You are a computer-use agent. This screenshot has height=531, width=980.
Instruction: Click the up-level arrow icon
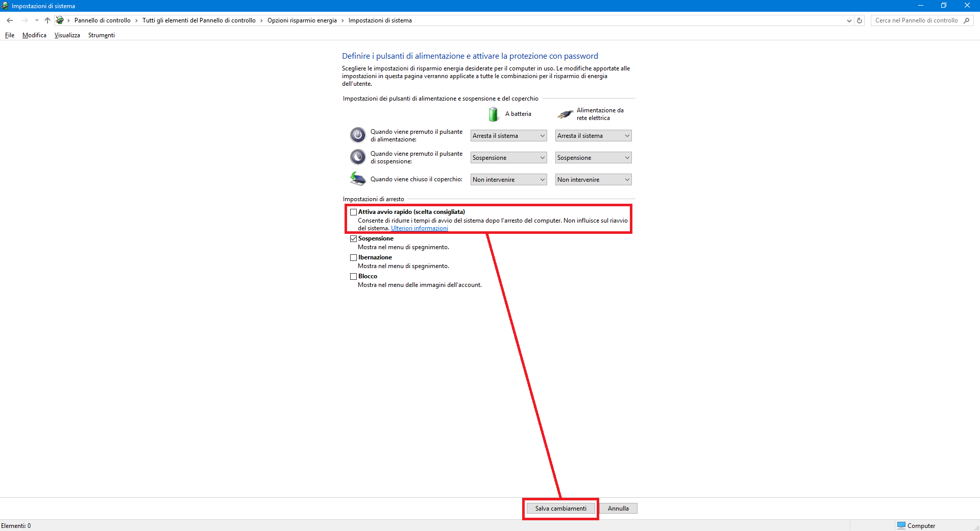click(x=47, y=20)
